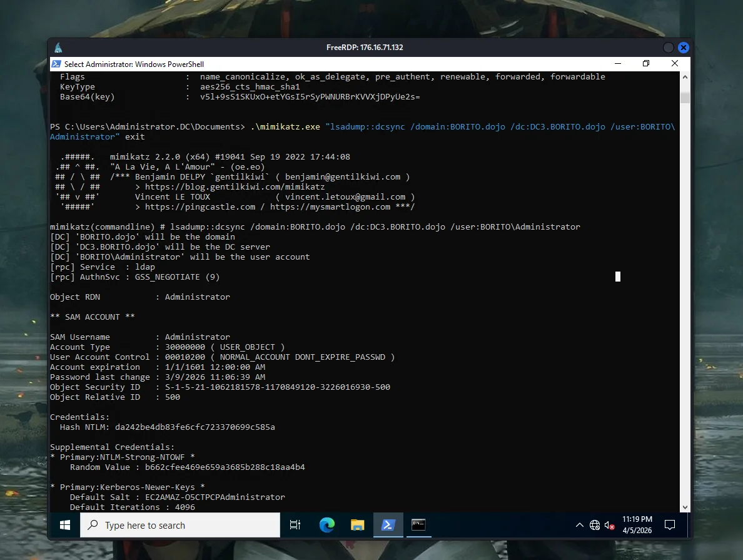Viewport: 743px width, 560px height.
Task: Click the ** SAM ACCOUNT ** heading
Action: (x=93, y=317)
